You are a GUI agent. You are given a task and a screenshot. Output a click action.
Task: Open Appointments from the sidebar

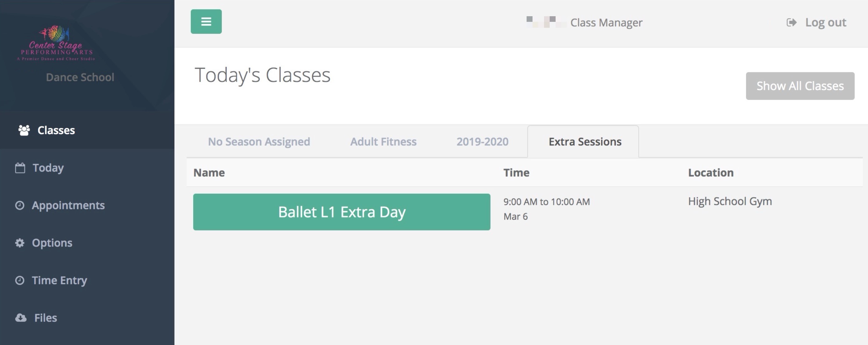pyautogui.click(x=68, y=205)
